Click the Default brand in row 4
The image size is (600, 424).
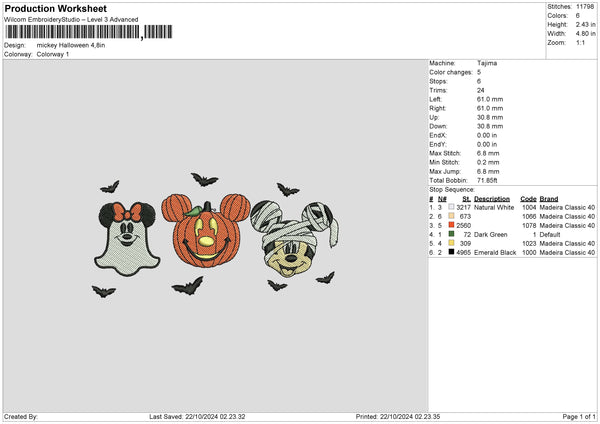[x=550, y=235]
